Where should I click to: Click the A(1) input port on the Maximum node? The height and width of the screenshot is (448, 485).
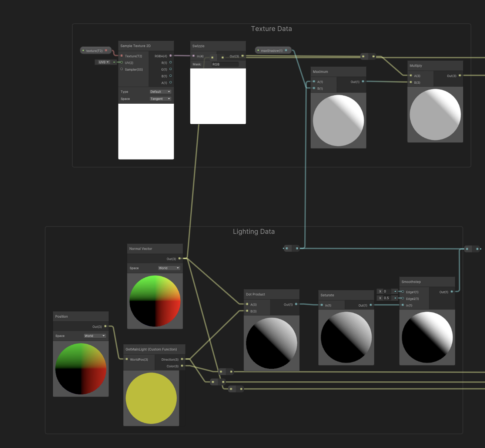(314, 81)
